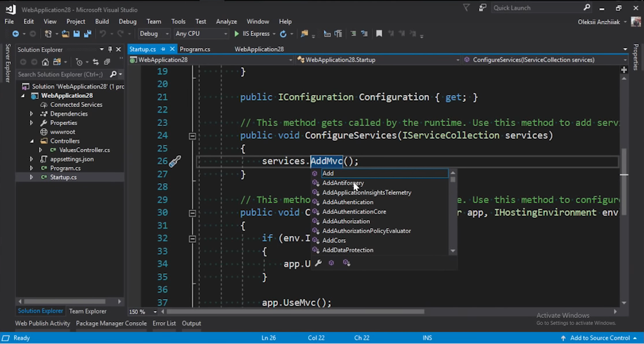Image resolution: width=644 pixels, height=344 pixels.
Task: Click the Switch Views icon in Solution Explorer
Action: (x=57, y=62)
